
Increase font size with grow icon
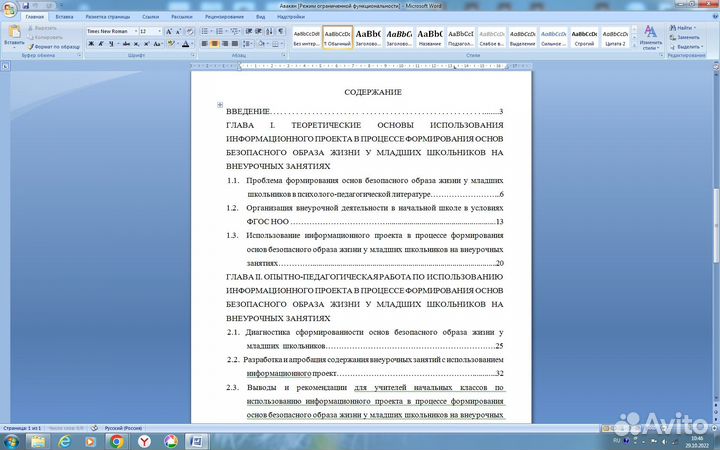click(169, 31)
